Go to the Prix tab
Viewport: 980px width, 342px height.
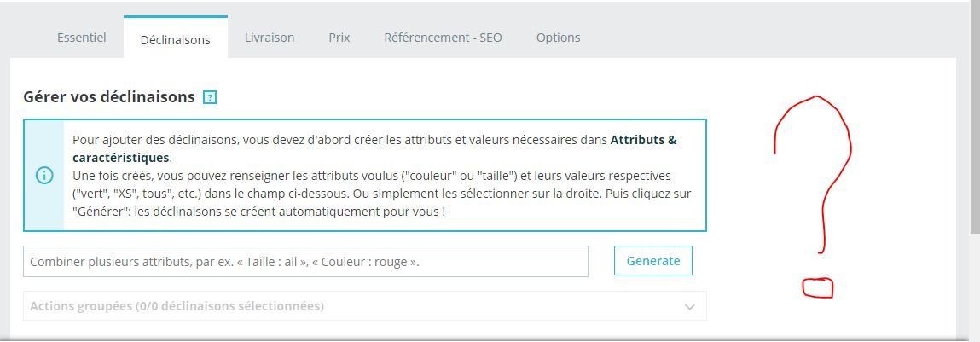(339, 38)
